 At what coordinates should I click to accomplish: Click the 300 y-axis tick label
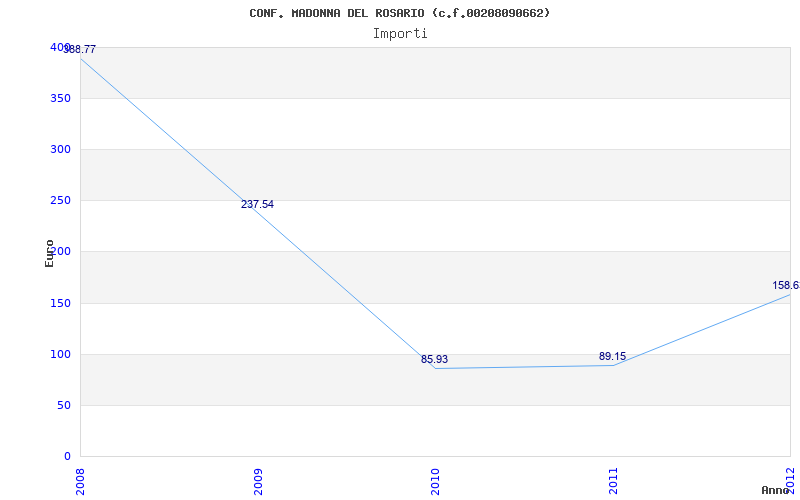point(60,149)
